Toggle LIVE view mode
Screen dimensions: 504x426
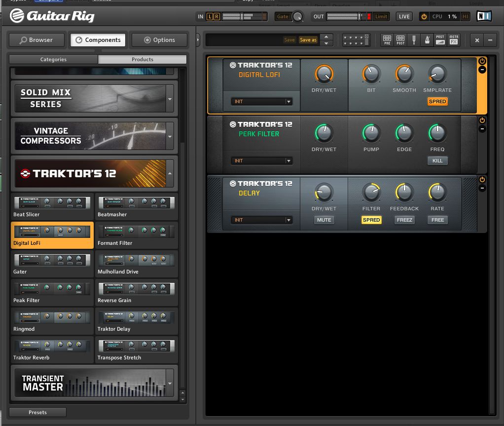point(404,16)
